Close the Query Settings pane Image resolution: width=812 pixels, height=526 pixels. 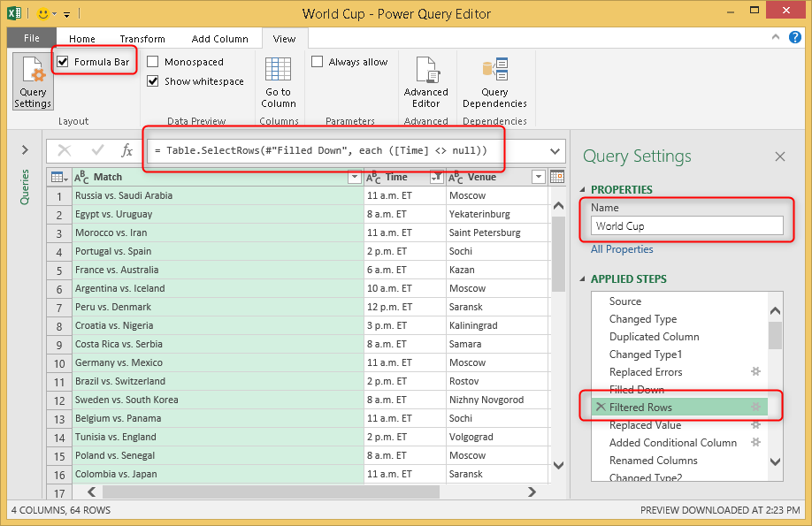(x=780, y=156)
